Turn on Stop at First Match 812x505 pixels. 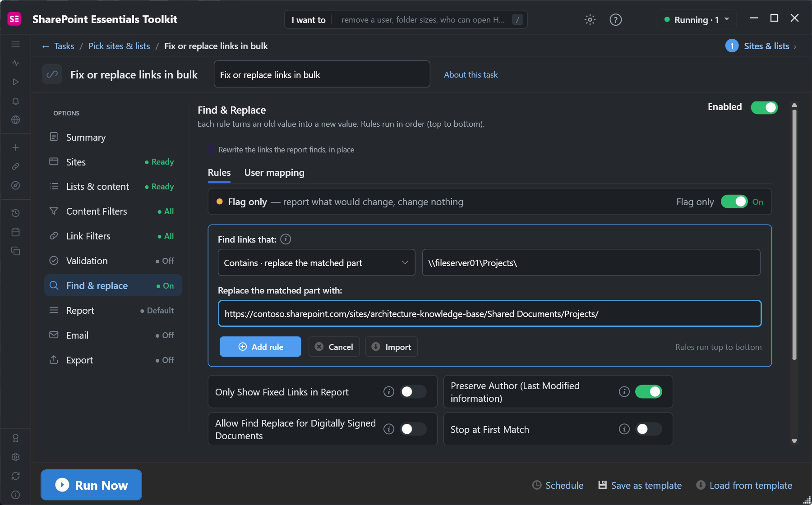[x=648, y=429]
